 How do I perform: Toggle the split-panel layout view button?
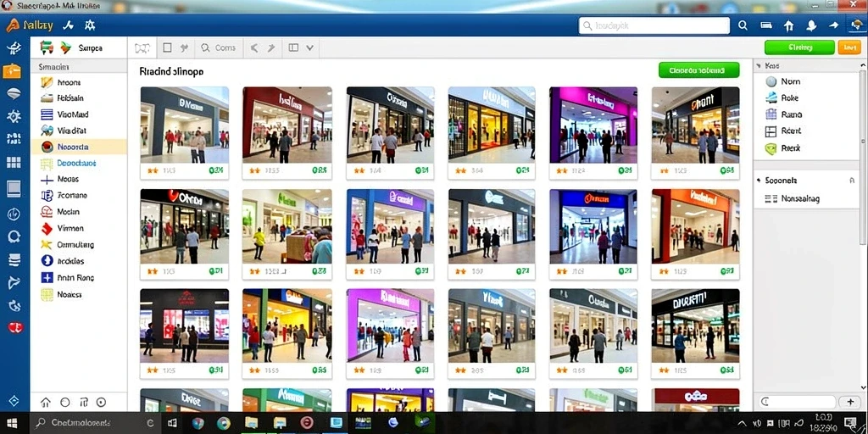point(293,47)
